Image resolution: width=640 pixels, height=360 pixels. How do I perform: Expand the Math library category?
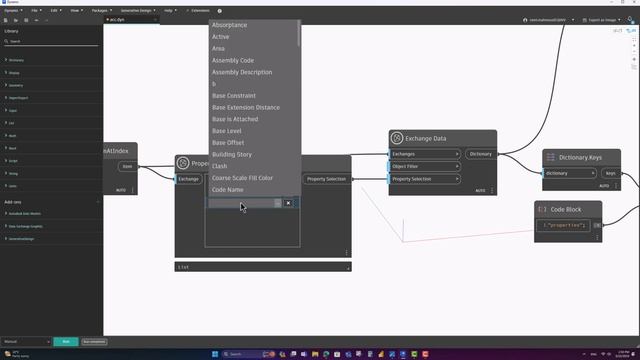coord(13,136)
